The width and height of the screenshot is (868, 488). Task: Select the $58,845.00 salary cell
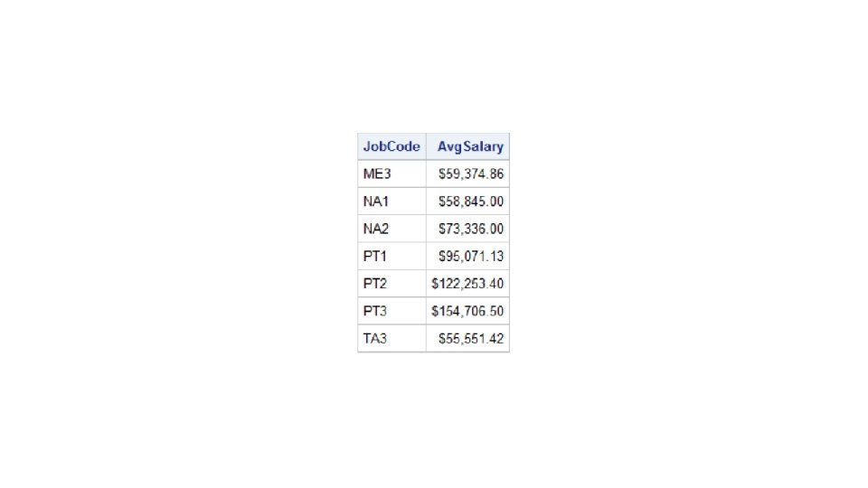(471, 202)
